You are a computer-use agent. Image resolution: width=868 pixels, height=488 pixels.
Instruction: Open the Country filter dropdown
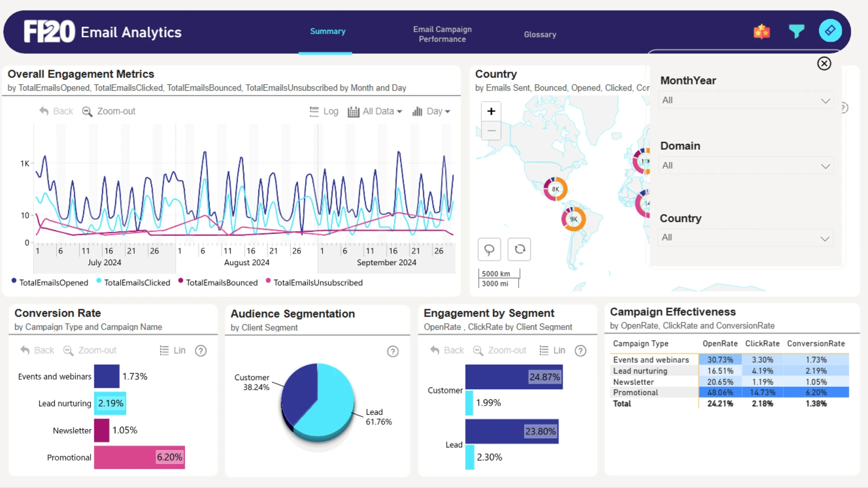(745, 238)
